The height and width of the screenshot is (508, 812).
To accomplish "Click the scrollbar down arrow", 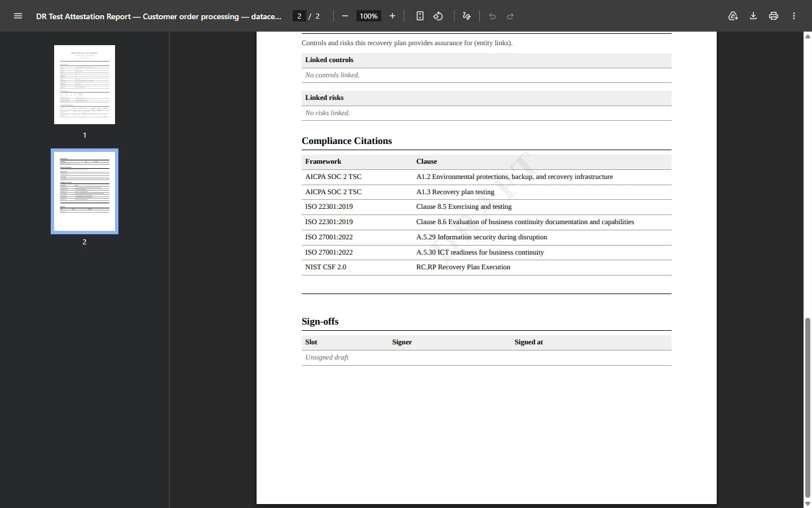I will point(807,503).
